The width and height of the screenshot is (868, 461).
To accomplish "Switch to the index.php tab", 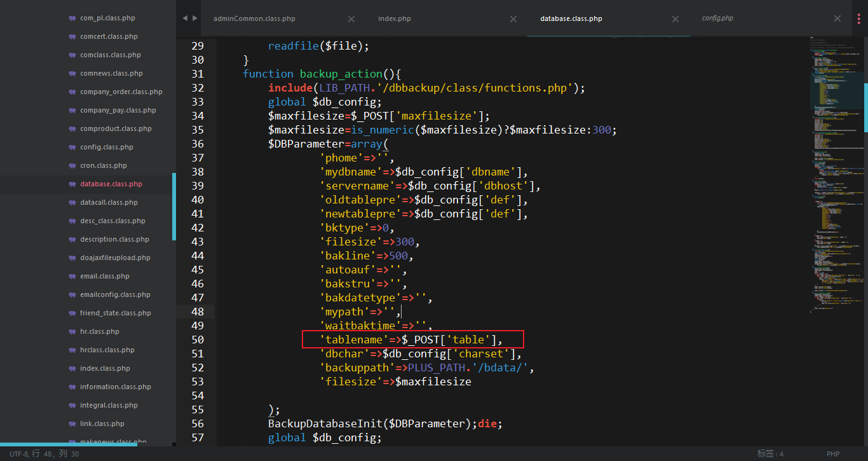I will click(x=395, y=18).
